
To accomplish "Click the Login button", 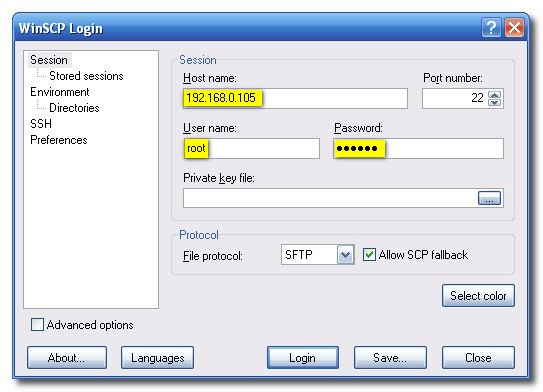I will click(302, 358).
